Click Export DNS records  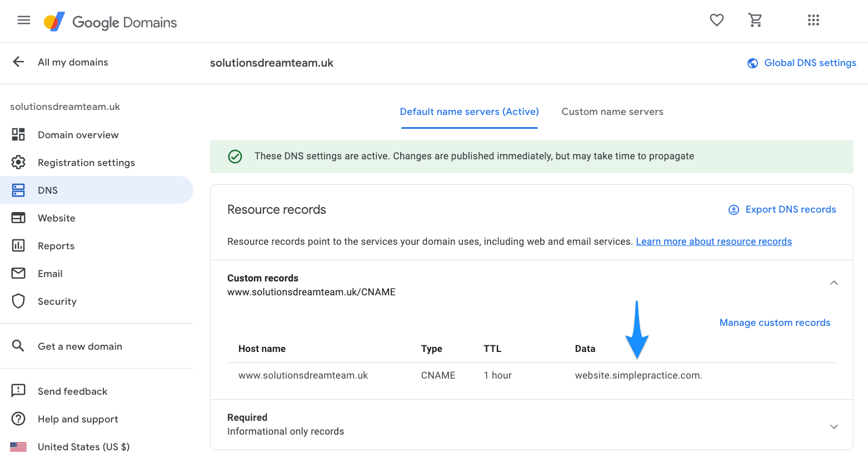point(791,209)
